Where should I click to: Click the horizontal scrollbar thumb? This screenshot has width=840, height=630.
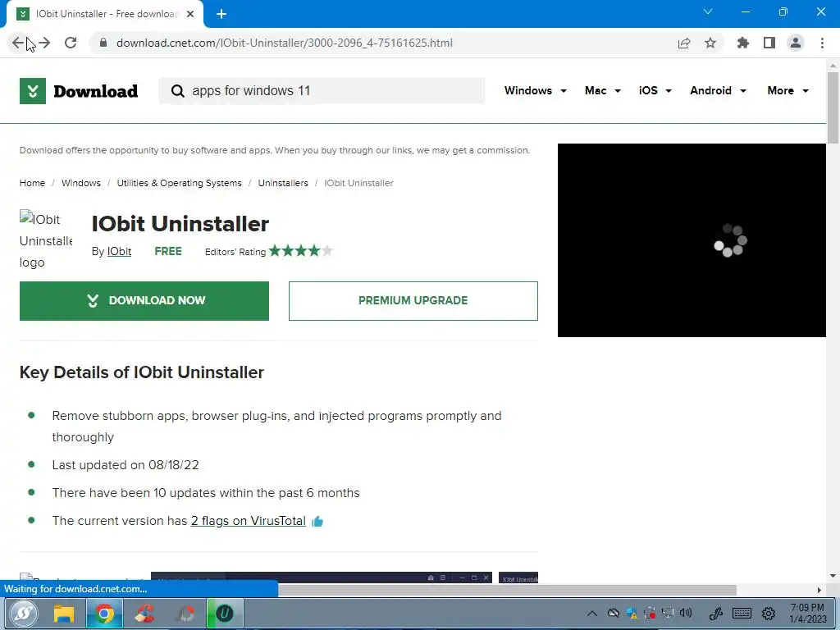point(507,590)
